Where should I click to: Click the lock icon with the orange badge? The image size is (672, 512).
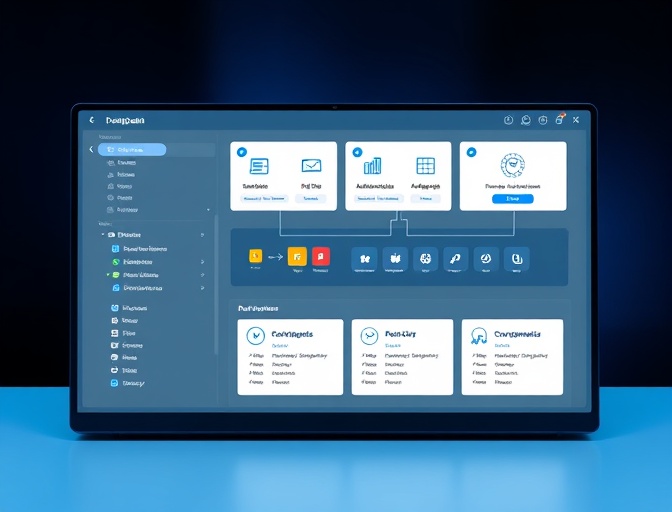pos(560,120)
